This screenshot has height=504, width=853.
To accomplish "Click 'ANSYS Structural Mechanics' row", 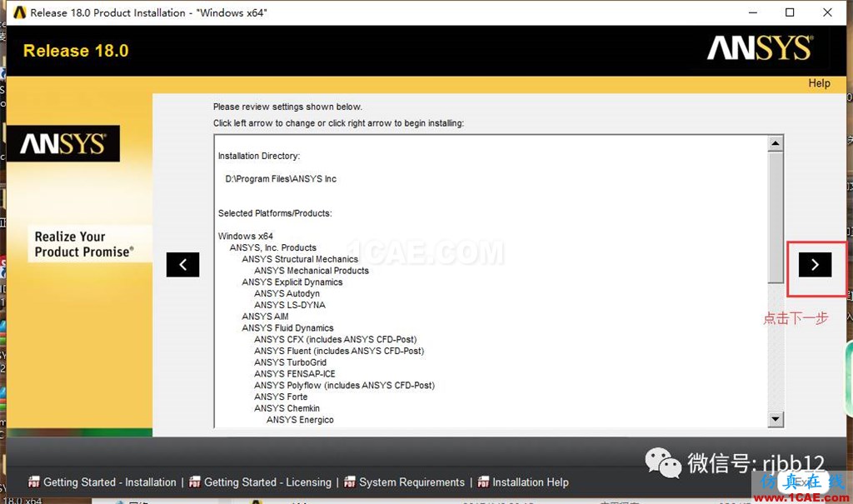I will pos(300,259).
